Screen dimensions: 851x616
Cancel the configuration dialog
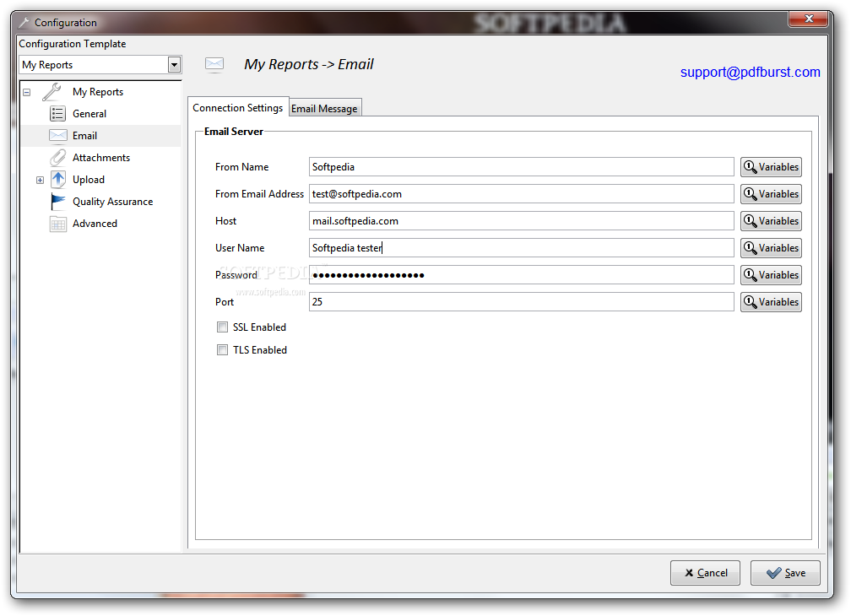[705, 573]
